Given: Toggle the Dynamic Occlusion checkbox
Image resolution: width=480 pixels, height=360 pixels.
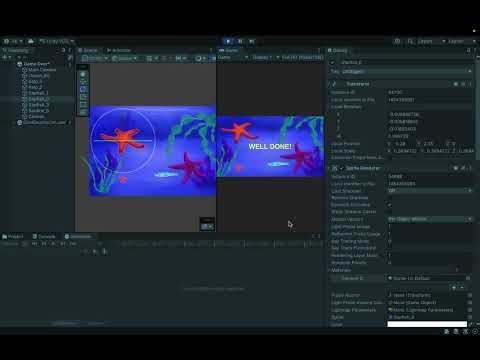Looking at the screenshot, I should pyautogui.click(x=390, y=205).
